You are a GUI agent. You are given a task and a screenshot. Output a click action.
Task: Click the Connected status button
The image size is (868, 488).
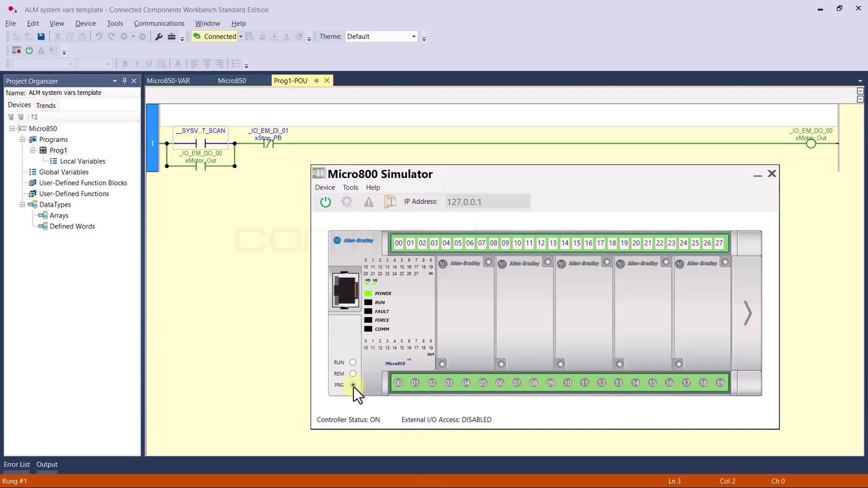[x=215, y=37]
